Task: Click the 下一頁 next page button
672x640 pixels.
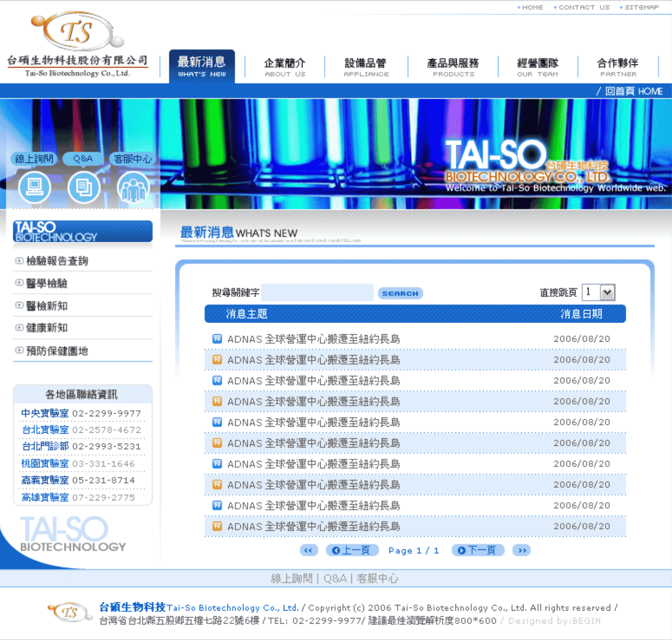Action: [478, 550]
